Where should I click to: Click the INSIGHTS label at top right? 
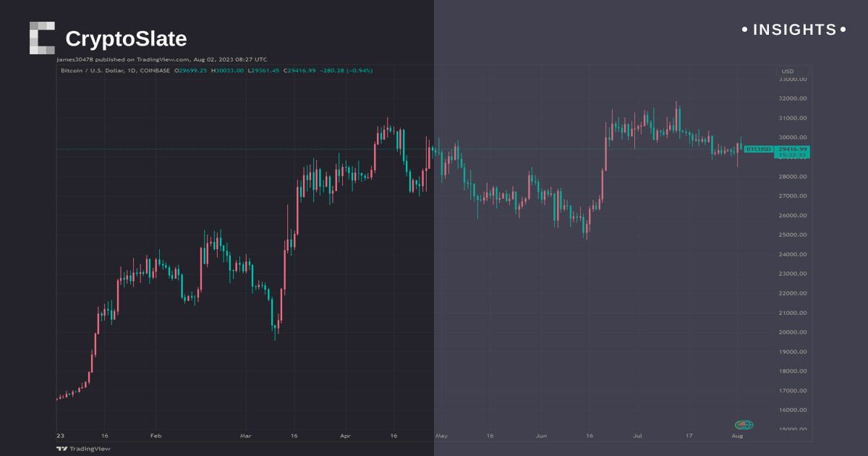794,30
